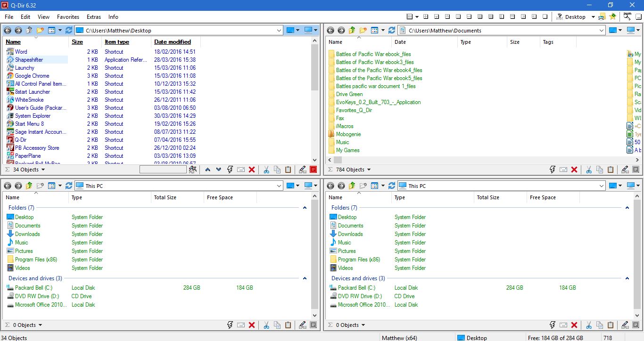Select the magnifier zoom tool on the toolbar
Viewport: 644px width, 341px height.
627,16
